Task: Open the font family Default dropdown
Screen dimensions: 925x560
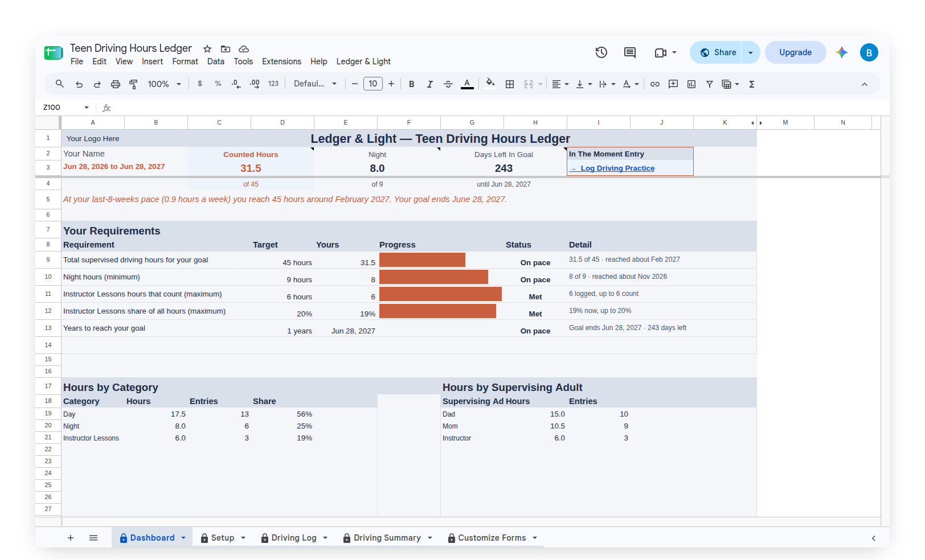Action: pos(315,84)
